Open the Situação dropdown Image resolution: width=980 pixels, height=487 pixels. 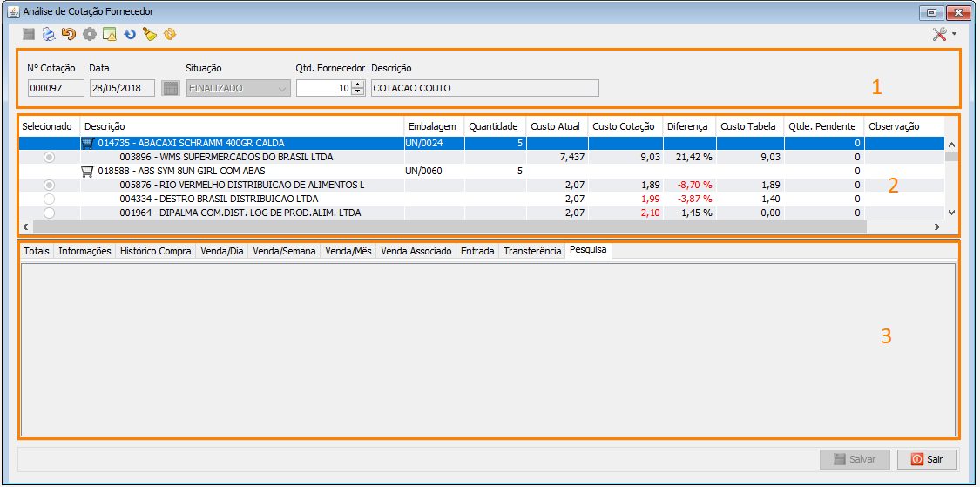pos(281,88)
